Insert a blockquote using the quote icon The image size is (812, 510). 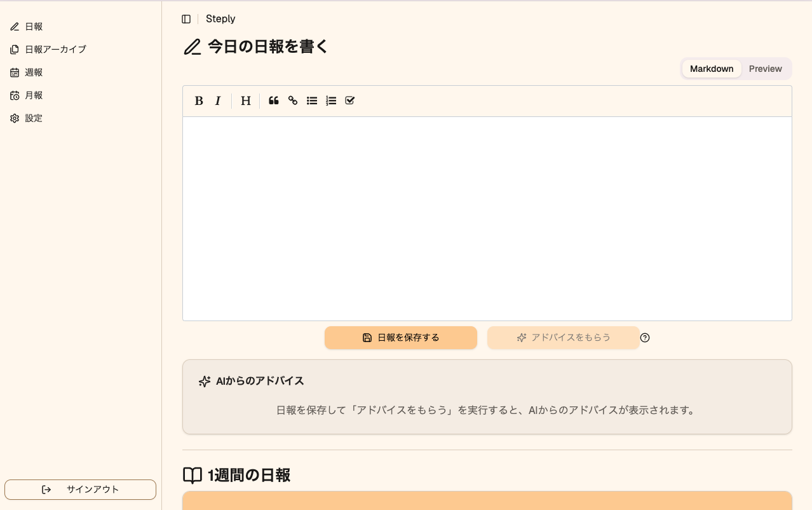[274, 100]
